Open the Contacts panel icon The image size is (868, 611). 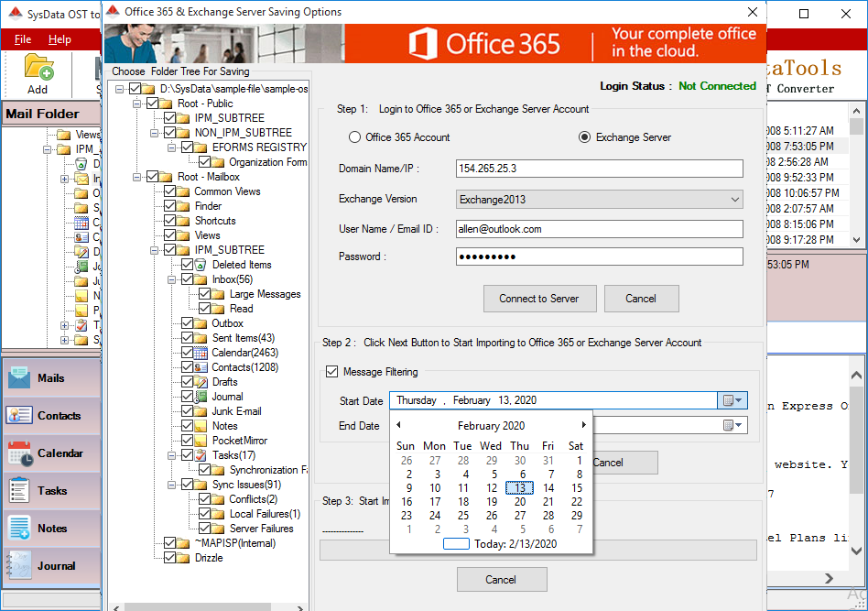[x=19, y=416]
